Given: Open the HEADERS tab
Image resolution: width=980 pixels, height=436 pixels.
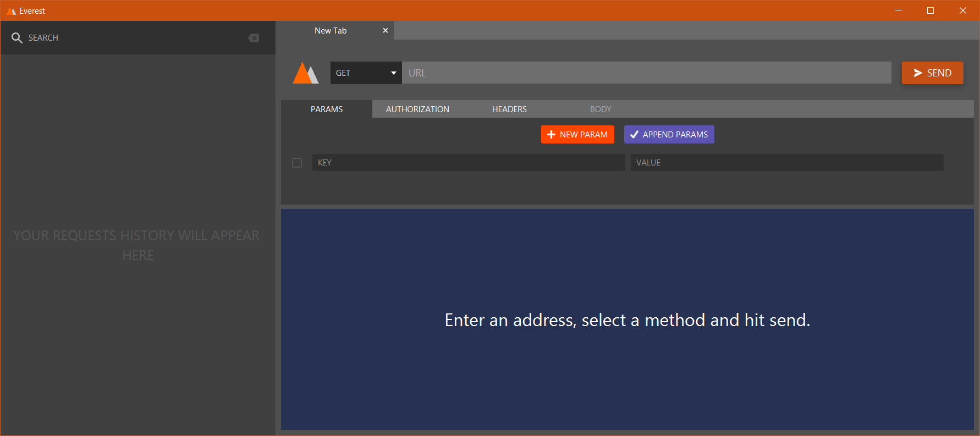Looking at the screenshot, I should [x=509, y=109].
